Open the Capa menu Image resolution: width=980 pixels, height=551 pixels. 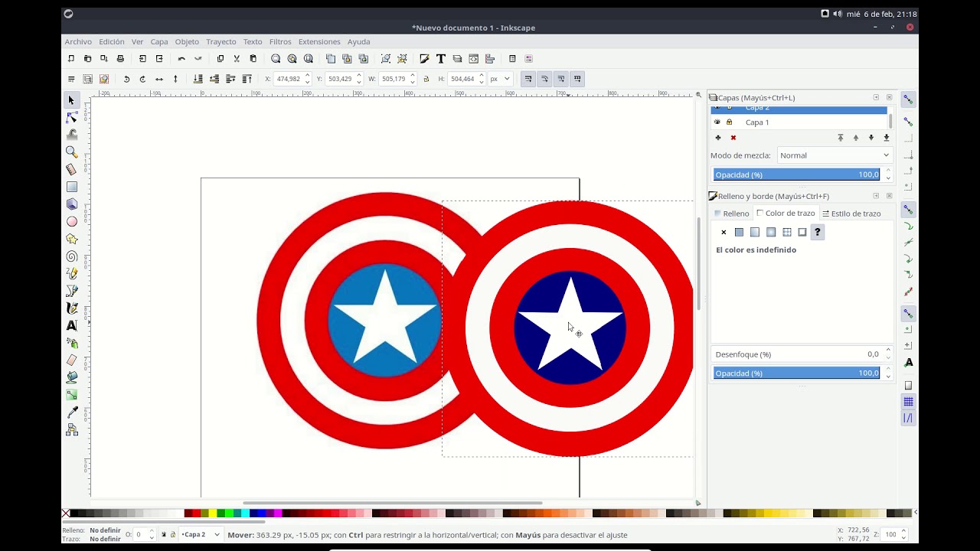pyautogui.click(x=159, y=42)
